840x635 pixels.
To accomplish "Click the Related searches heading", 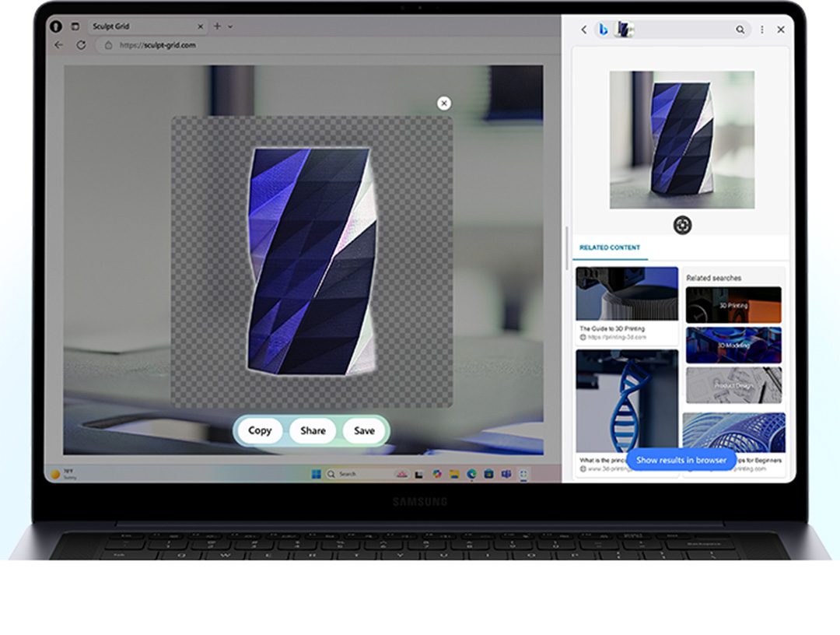I will [713, 278].
